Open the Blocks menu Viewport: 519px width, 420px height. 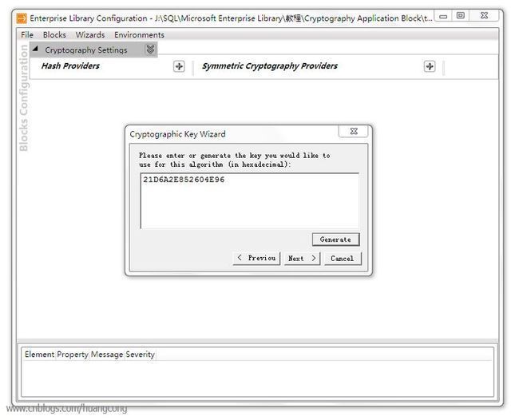pos(54,35)
